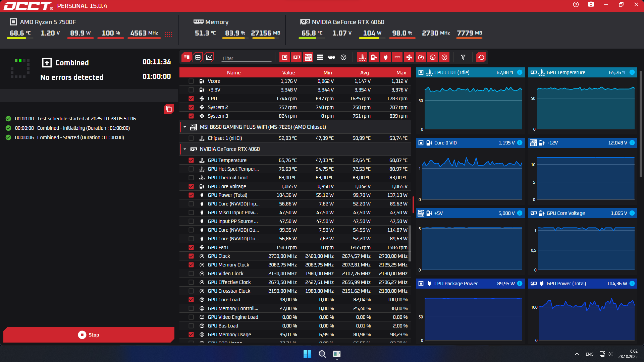Click in the Filter text field
The height and width of the screenshot is (362, 644).
pyautogui.click(x=247, y=58)
